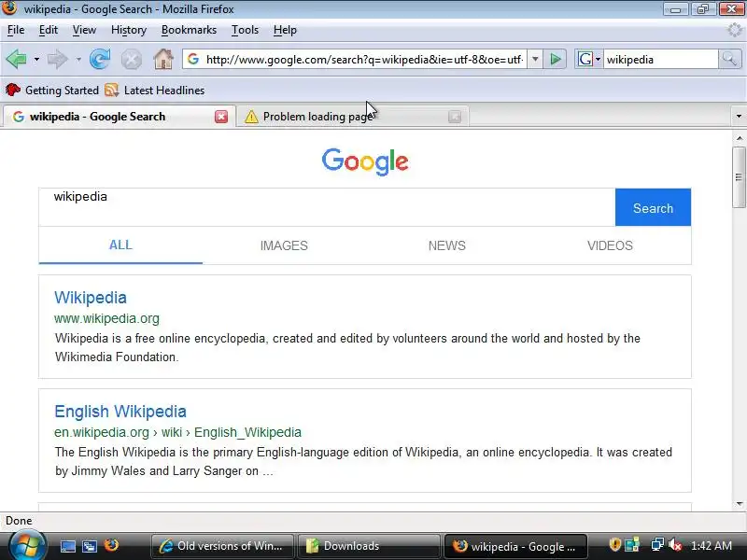Open the File menu
This screenshot has height=560, width=747.
16,30
